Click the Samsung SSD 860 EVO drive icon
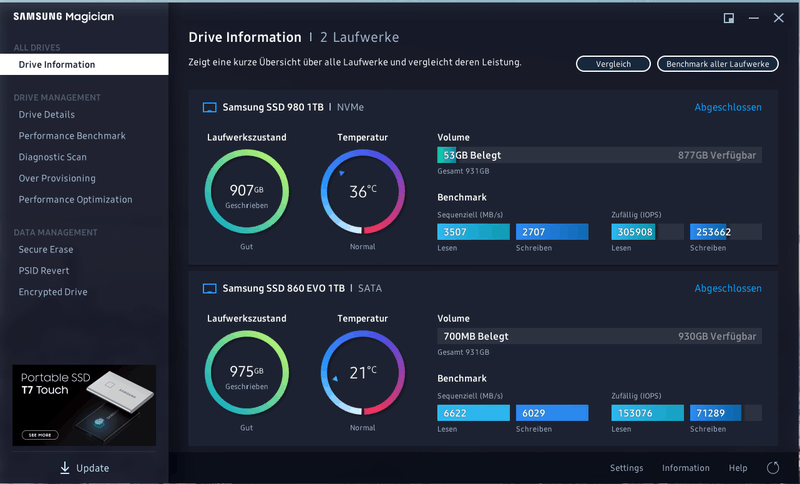 click(x=210, y=288)
